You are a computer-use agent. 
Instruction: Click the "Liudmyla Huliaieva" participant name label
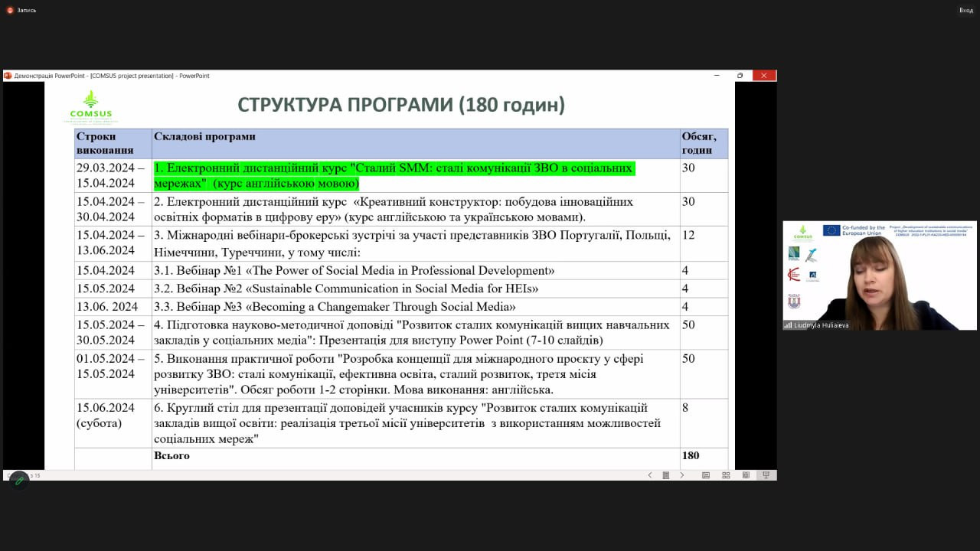click(x=821, y=325)
